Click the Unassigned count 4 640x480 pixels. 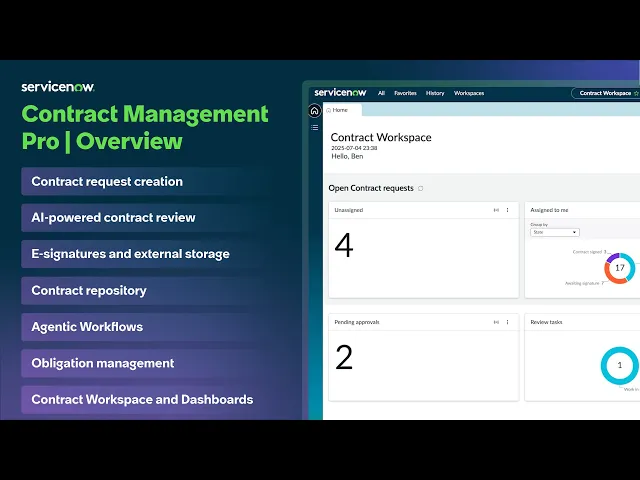pyautogui.click(x=344, y=245)
